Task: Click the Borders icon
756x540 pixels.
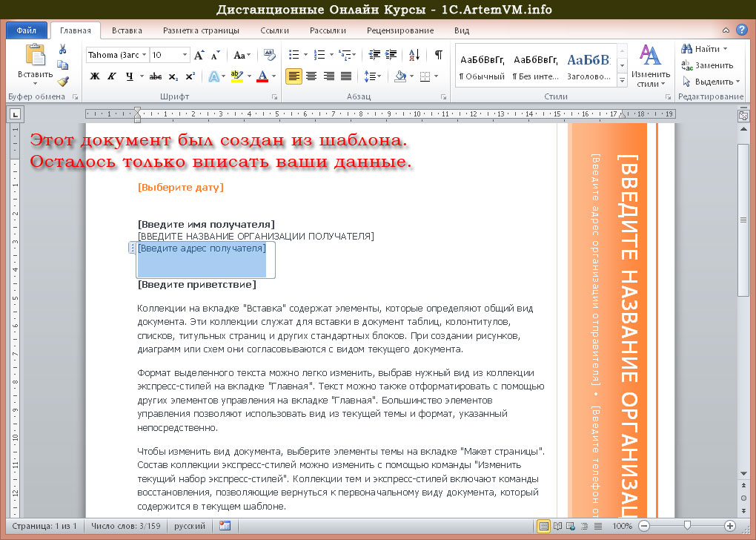Action: (x=425, y=76)
